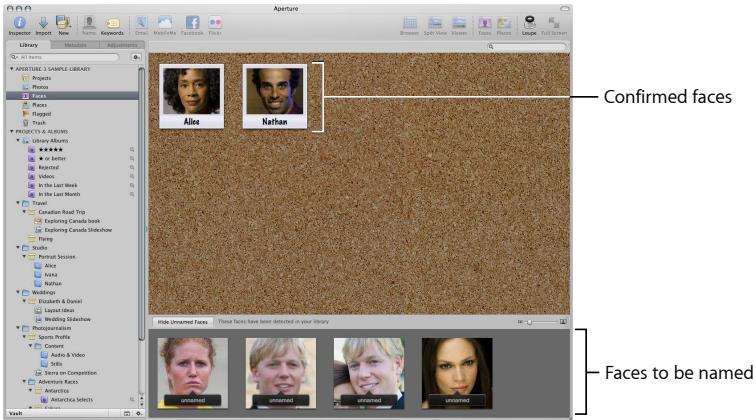This screenshot has height=420, width=756.
Task: Collapse the Photojournalism folder
Action: (18, 328)
